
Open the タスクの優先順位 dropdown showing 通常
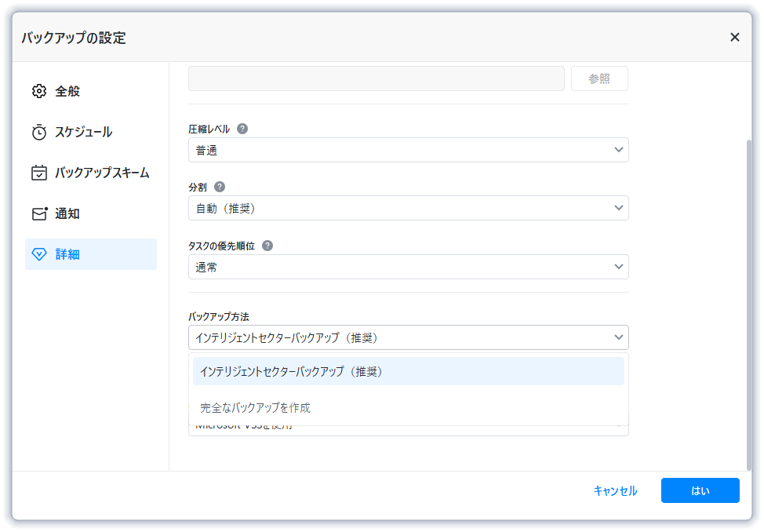coord(408,267)
